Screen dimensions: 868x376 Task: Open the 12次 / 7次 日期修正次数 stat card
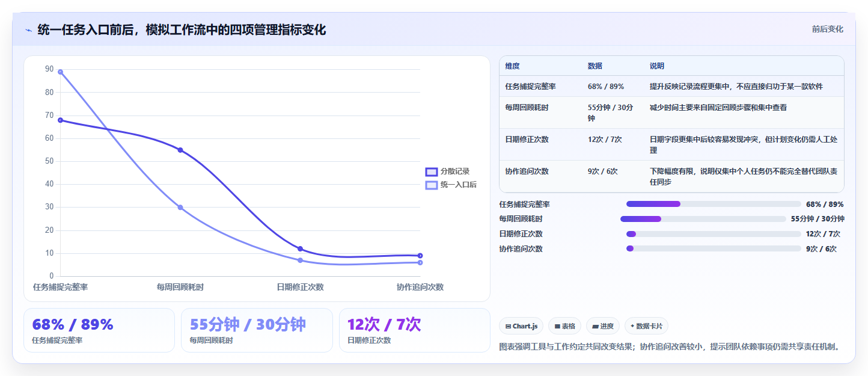pyautogui.click(x=415, y=330)
